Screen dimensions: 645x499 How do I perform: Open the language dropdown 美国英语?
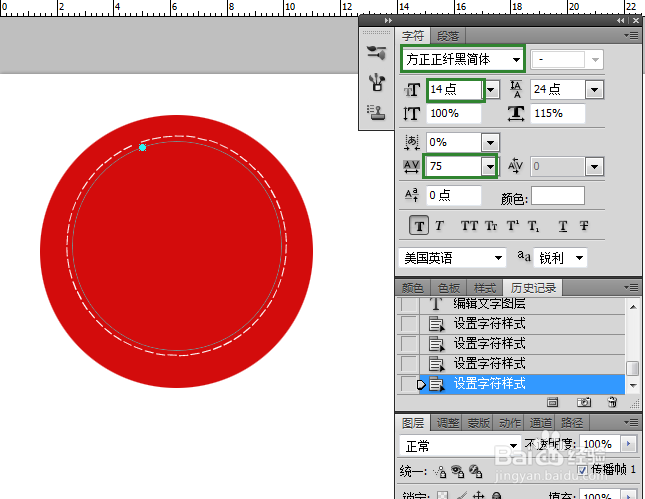(x=452, y=258)
